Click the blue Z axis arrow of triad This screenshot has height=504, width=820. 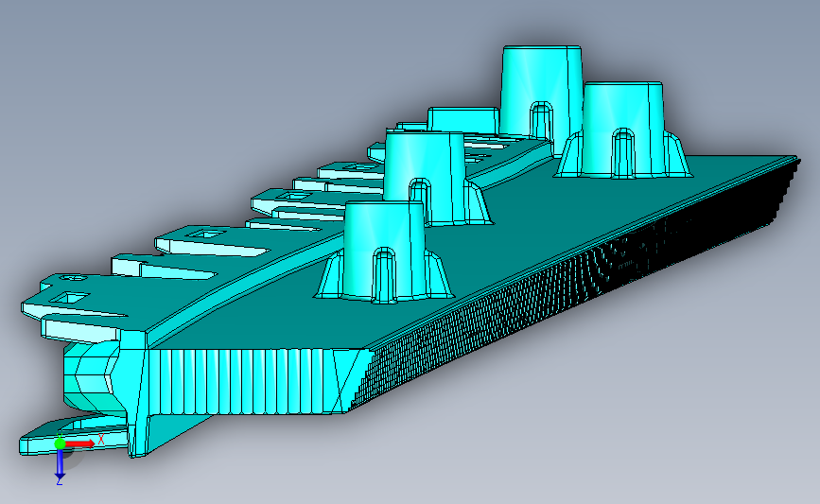point(60,464)
